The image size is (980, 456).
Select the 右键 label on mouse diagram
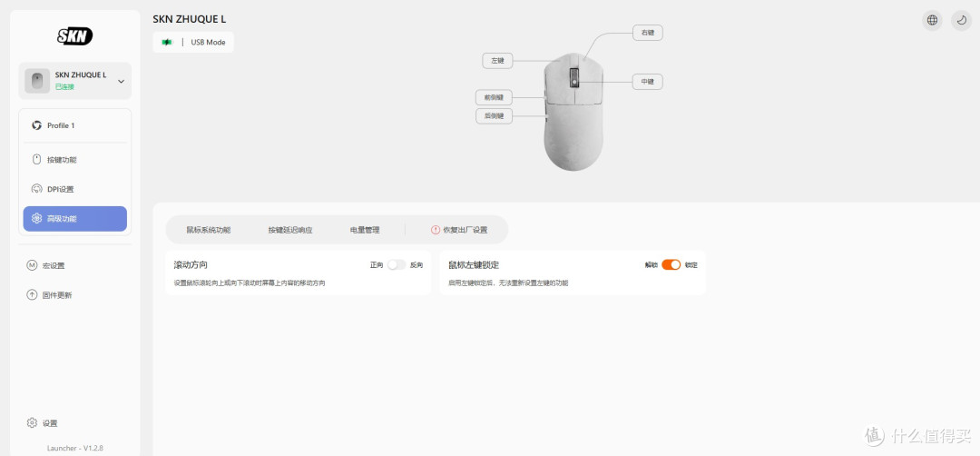[648, 33]
